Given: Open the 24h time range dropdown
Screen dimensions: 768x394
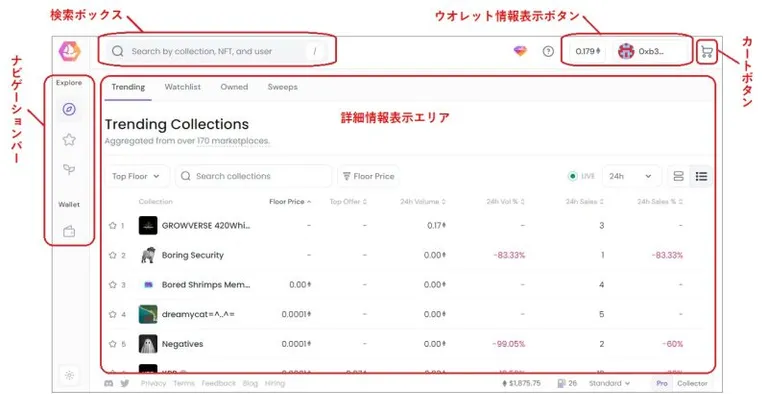Looking at the screenshot, I should (x=631, y=176).
